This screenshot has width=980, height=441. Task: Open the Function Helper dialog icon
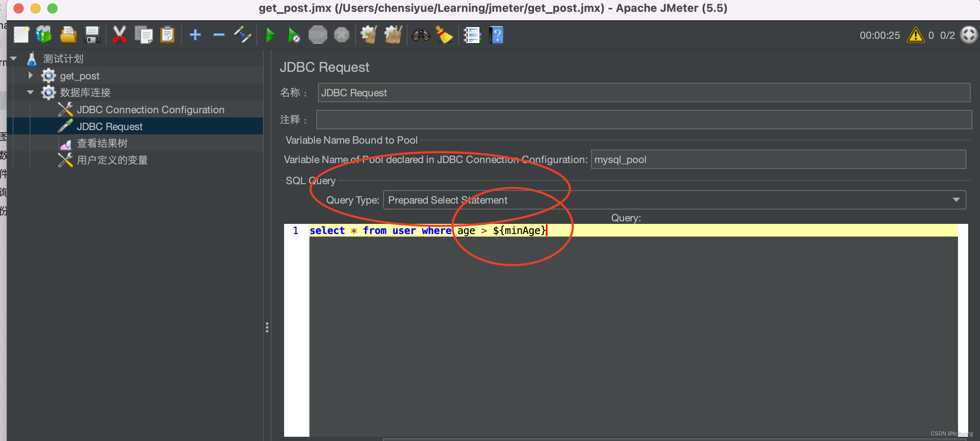472,35
